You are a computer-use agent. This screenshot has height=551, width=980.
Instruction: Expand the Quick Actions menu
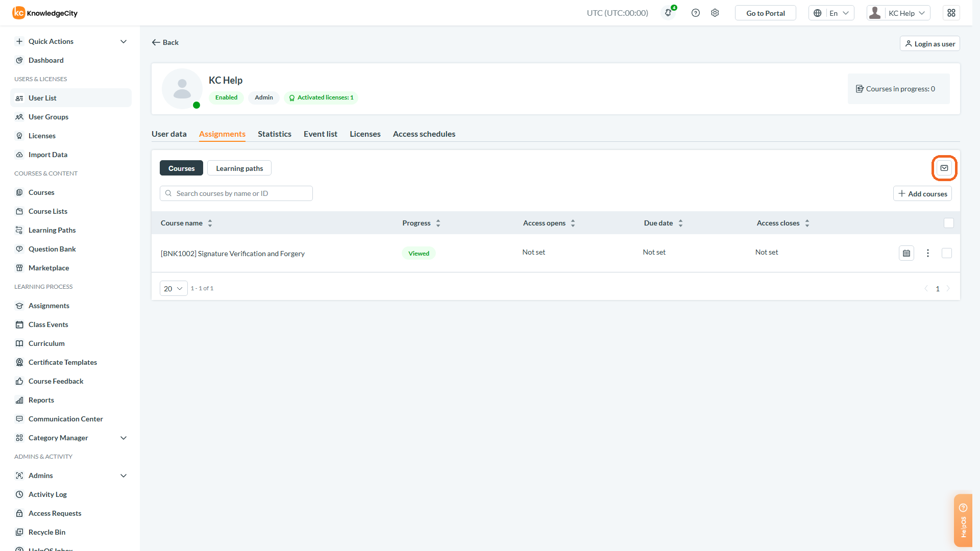coord(71,41)
